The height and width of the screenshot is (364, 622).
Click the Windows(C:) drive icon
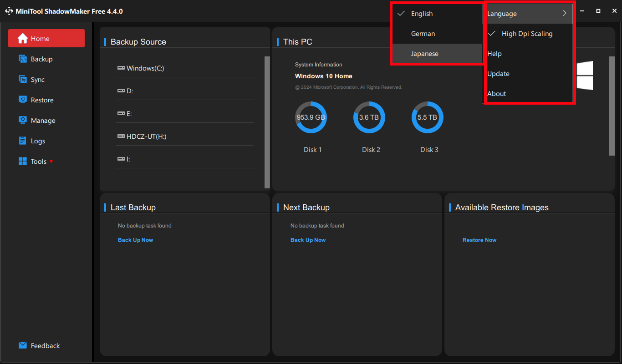click(121, 68)
